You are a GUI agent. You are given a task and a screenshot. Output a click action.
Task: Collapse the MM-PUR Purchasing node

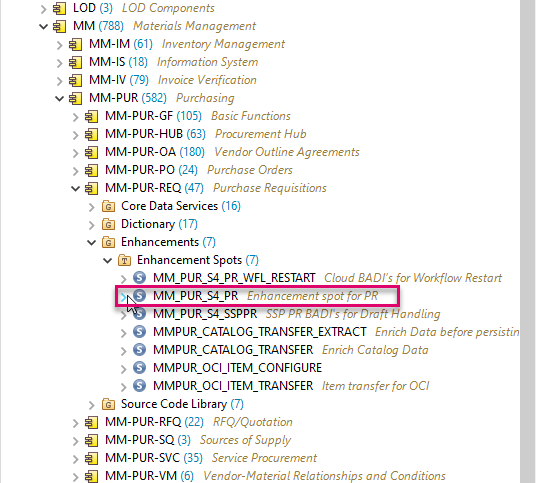click(59, 98)
